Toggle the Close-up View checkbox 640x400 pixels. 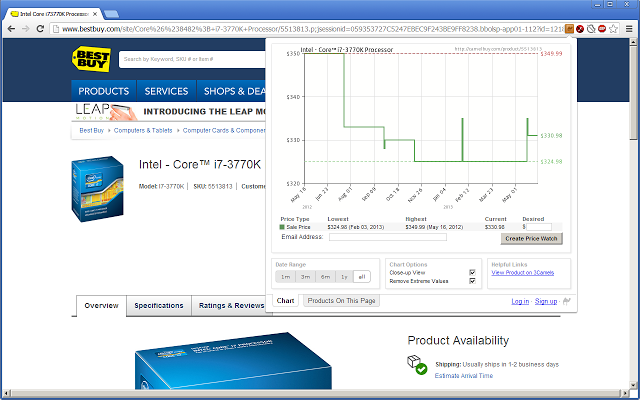[472, 273]
